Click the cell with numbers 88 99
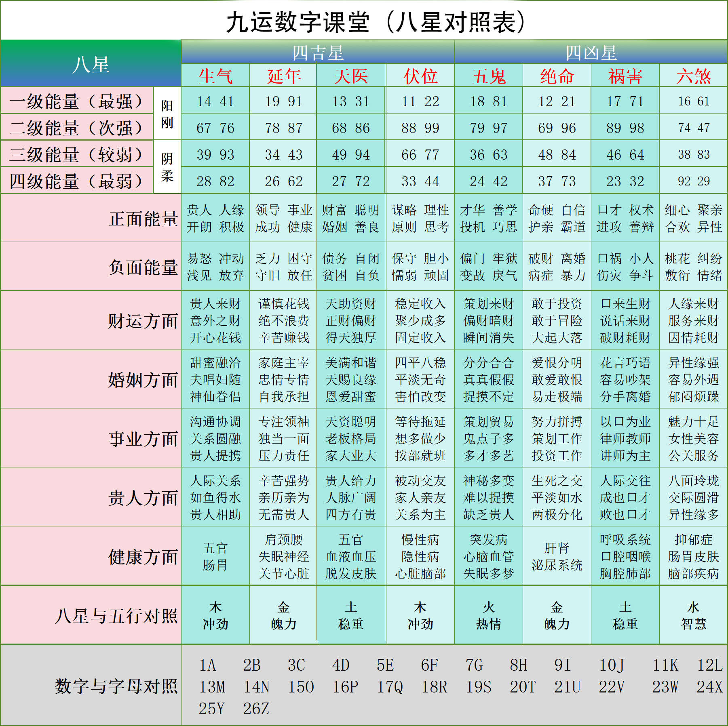The image size is (728, 726). (x=420, y=127)
